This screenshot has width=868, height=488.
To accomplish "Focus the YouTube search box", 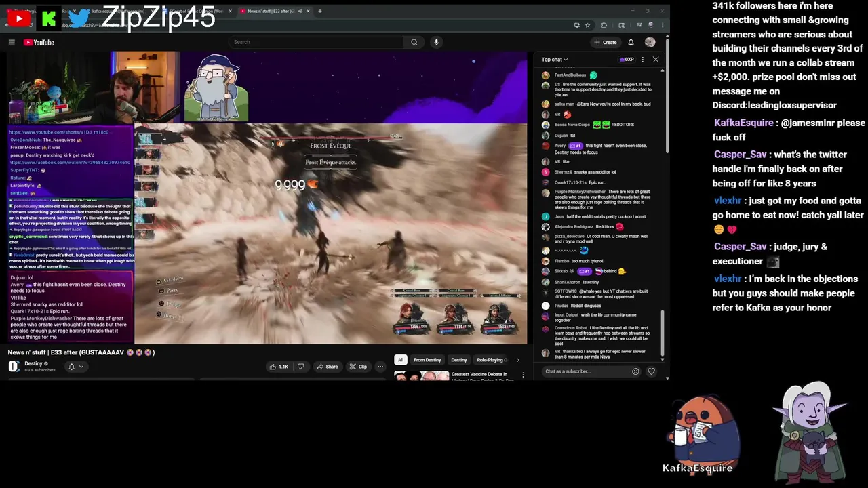I will 316,42.
